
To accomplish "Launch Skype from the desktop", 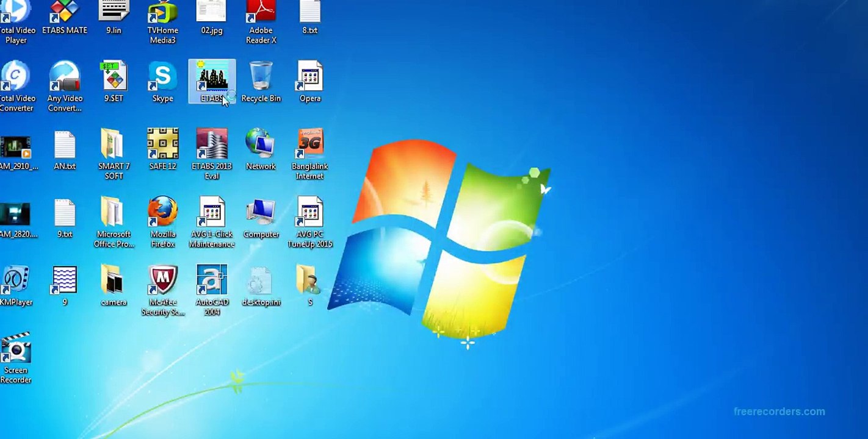I will (163, 81).
